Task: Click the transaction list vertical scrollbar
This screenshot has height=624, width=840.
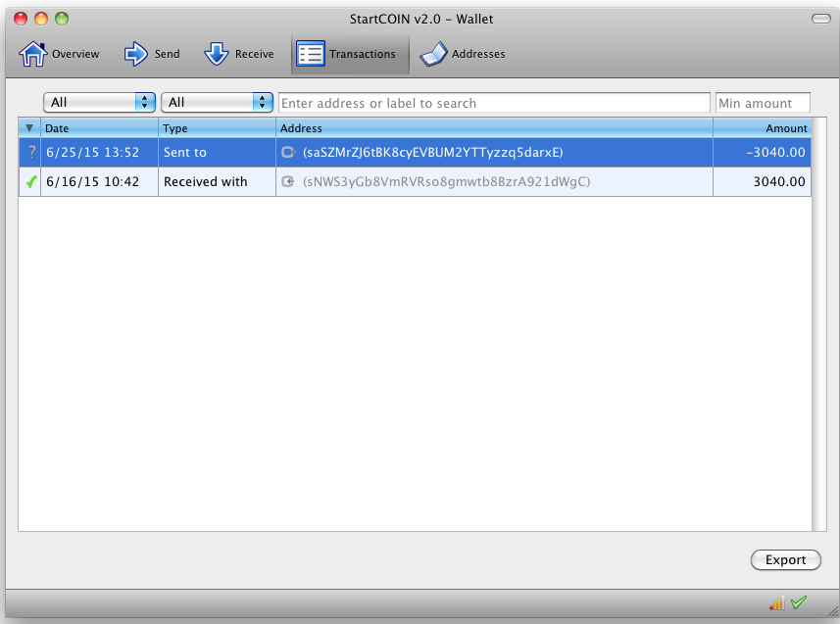Action: [819, 324]
